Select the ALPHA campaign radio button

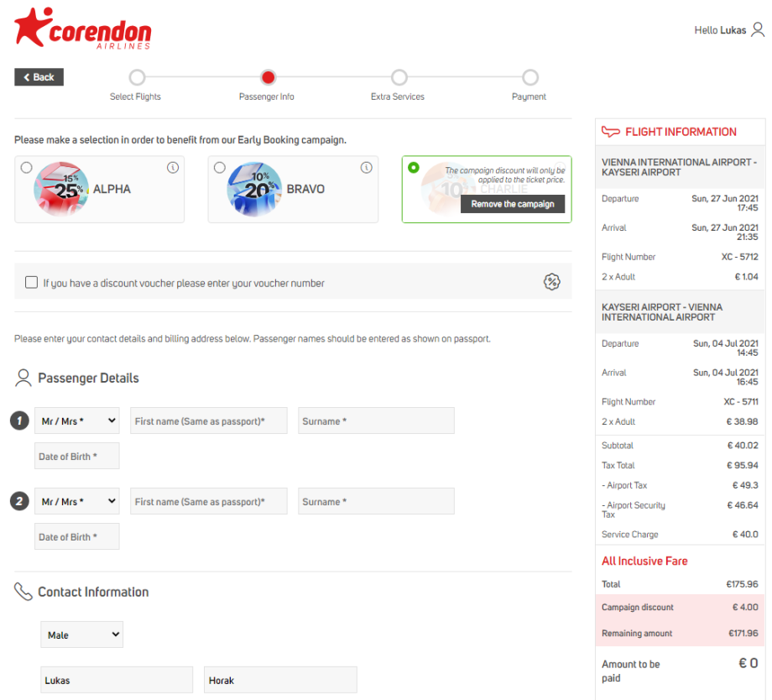point(27,168)
